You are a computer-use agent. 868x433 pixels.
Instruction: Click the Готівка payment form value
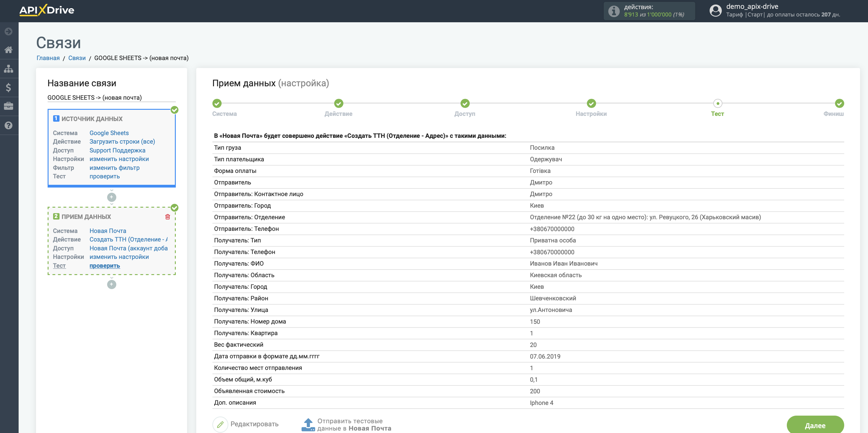pyautogui.click(x=540, y=171)
